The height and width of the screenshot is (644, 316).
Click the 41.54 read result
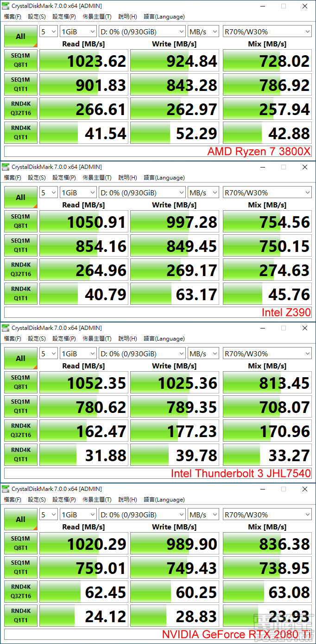tap(84, 133)
